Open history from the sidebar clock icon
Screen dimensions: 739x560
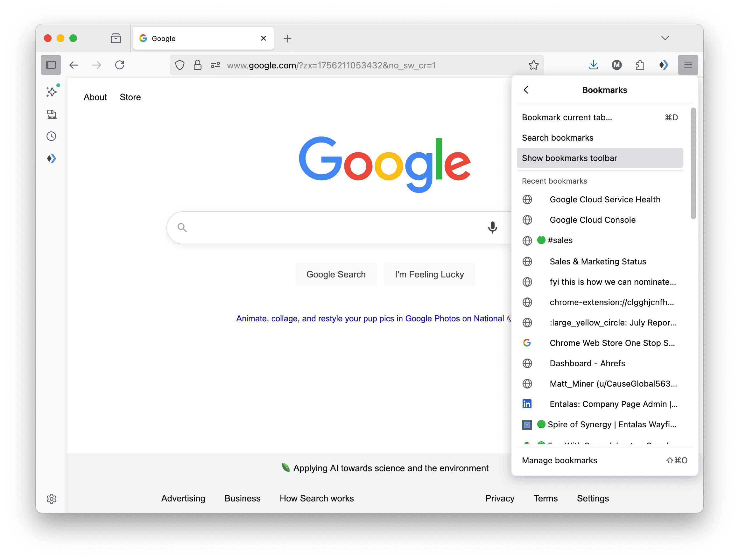[x=51, y=136]
